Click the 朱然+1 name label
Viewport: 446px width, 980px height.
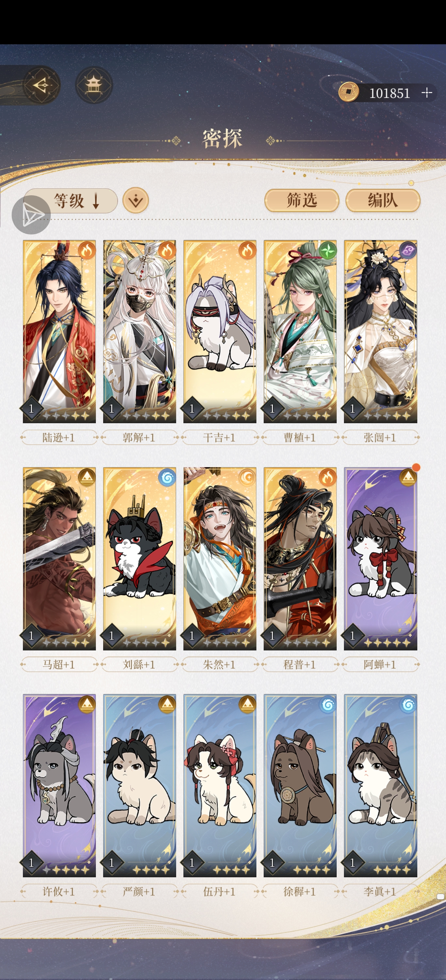coord(220,665)
